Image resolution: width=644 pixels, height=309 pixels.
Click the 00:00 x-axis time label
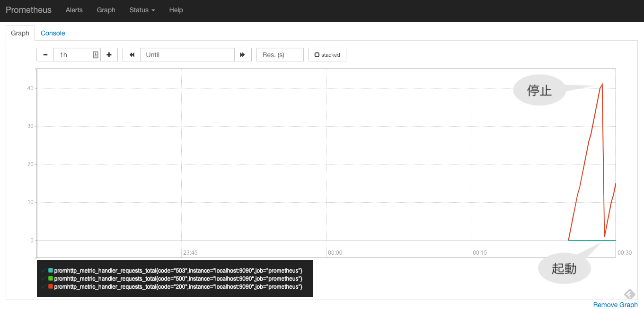335,253
